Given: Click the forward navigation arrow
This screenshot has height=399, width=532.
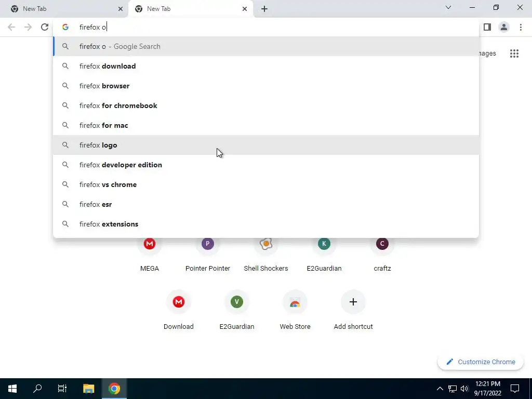Looking at the screenshot, I should (x=28, y=27).
